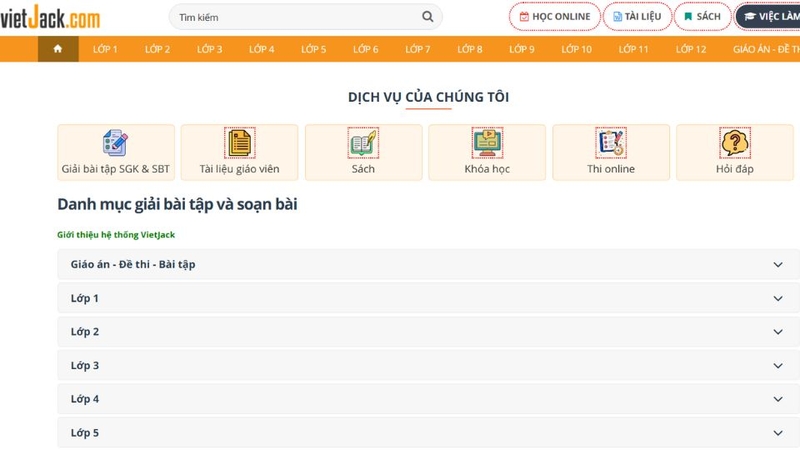Click the TÀI LIỆU button

(637, 17)
